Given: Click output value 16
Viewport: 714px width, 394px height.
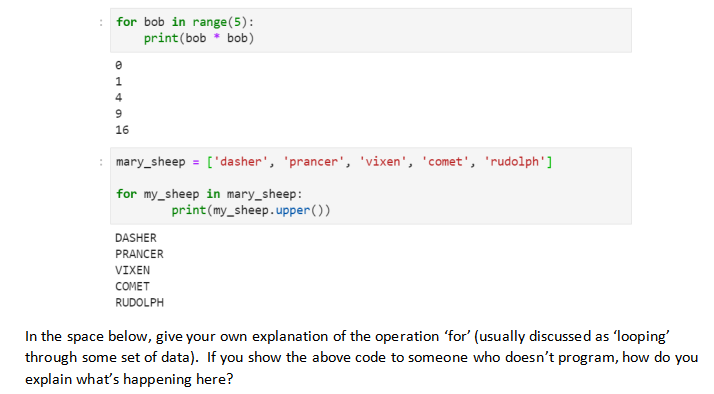Looking at the screenshot, I should click(122, 130).
